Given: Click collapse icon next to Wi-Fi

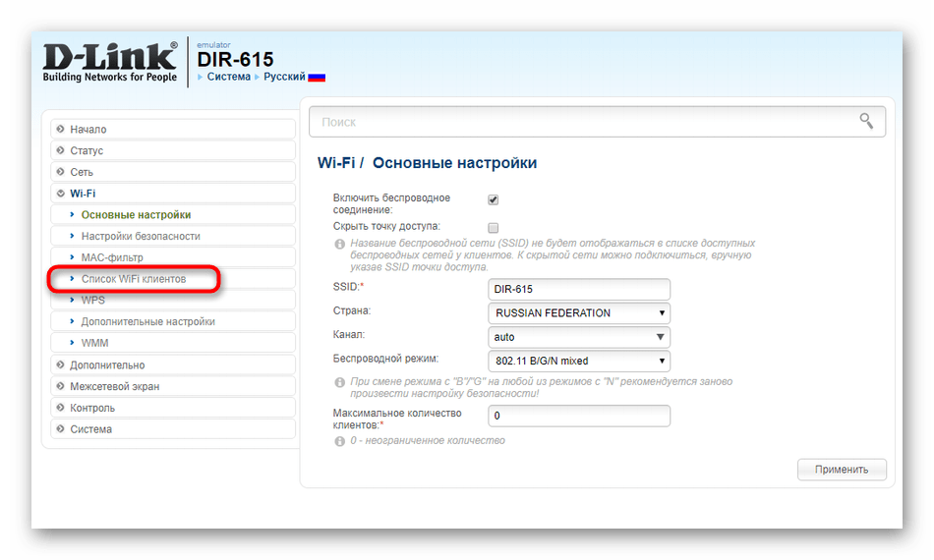Looking at the screenshot, I should point(60,193).
